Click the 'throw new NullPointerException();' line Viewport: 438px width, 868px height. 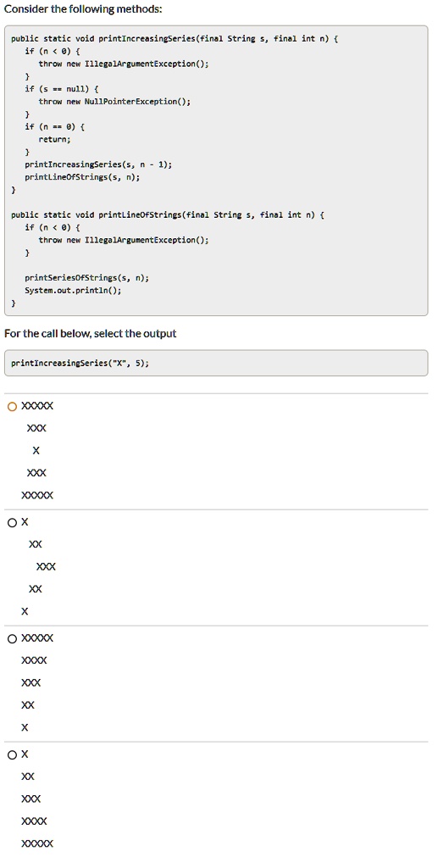pyautogui.click(x=114, y=102)
